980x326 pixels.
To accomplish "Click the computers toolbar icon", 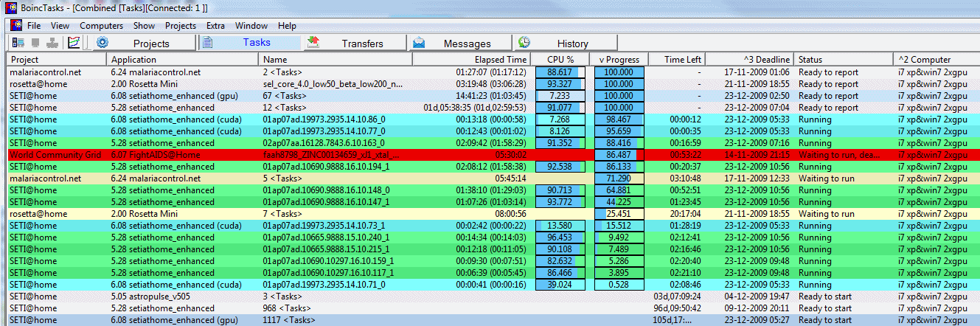I will click(18, 43).
